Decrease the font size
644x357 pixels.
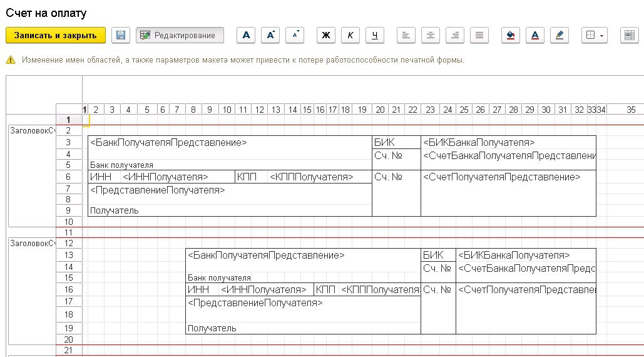pyautogui.click(x=295, y=35)
